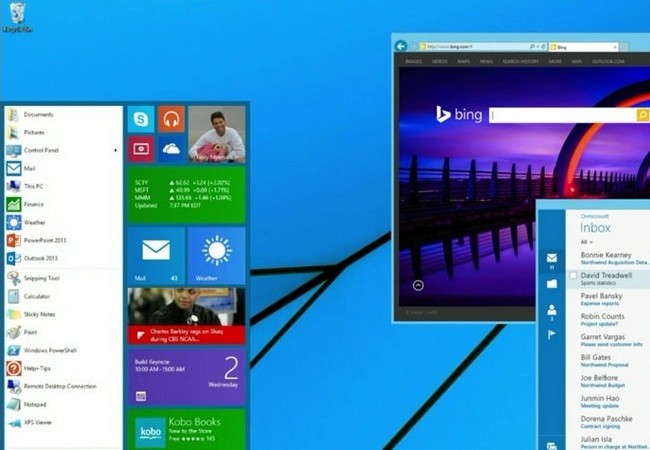The width and height of the screenshot is (650, 450).
Task: Select the Bing browser tab
Action: (584, 47)
